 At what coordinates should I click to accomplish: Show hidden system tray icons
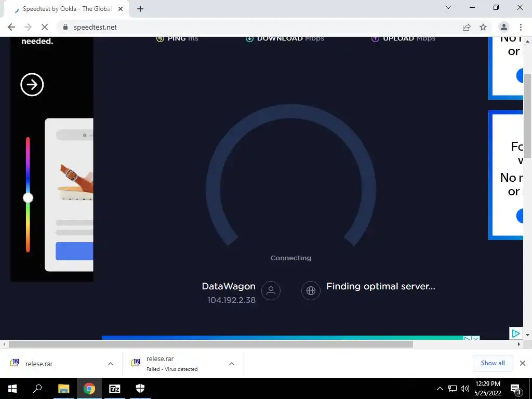coord(440,389)
